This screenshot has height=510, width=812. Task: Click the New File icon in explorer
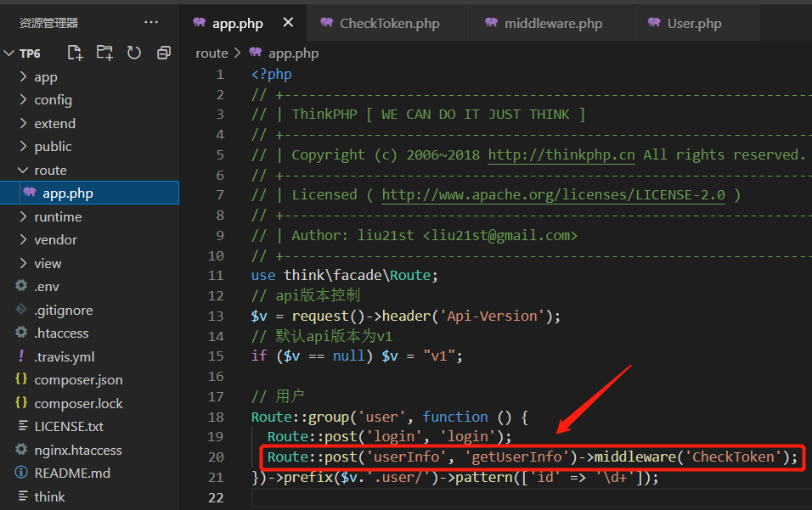[76, 53]
